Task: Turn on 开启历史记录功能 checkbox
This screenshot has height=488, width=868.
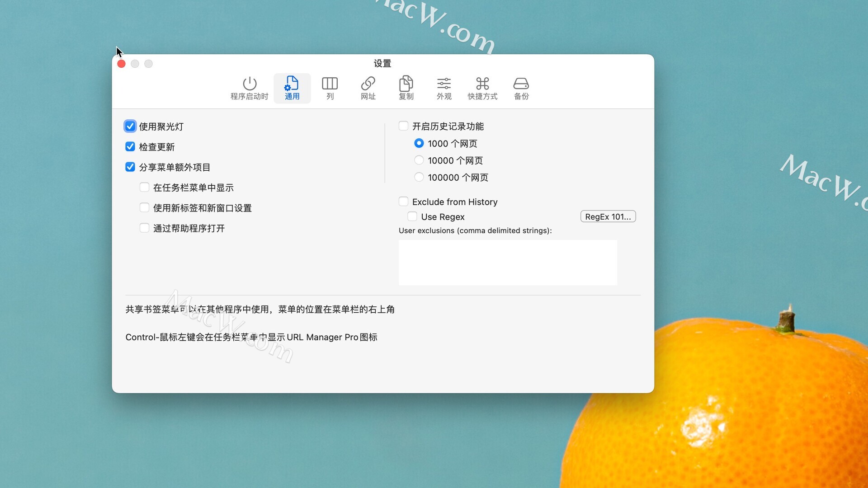Action: pos(403,126)
